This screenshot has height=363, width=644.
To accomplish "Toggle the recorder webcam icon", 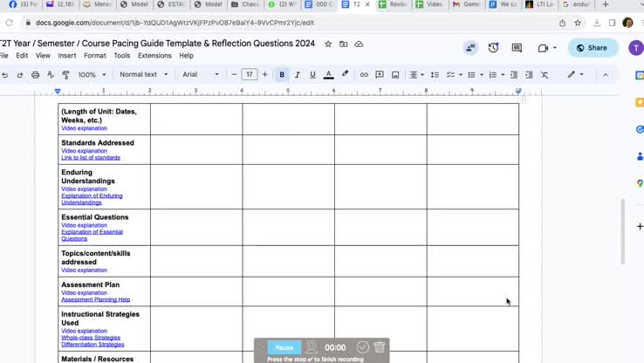I will [x=312, y=347].
